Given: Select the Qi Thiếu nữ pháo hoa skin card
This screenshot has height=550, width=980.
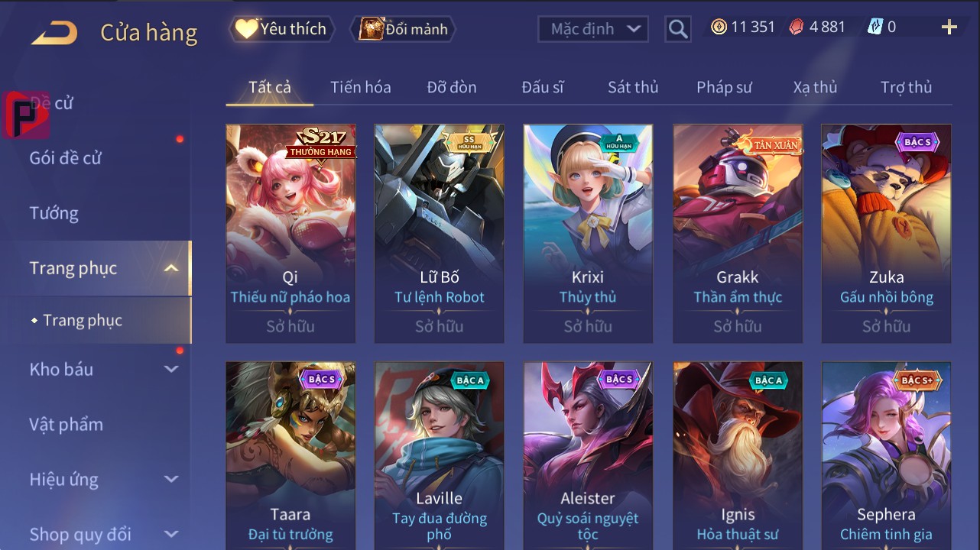Looking at the screenshot, I should [290, 234].
